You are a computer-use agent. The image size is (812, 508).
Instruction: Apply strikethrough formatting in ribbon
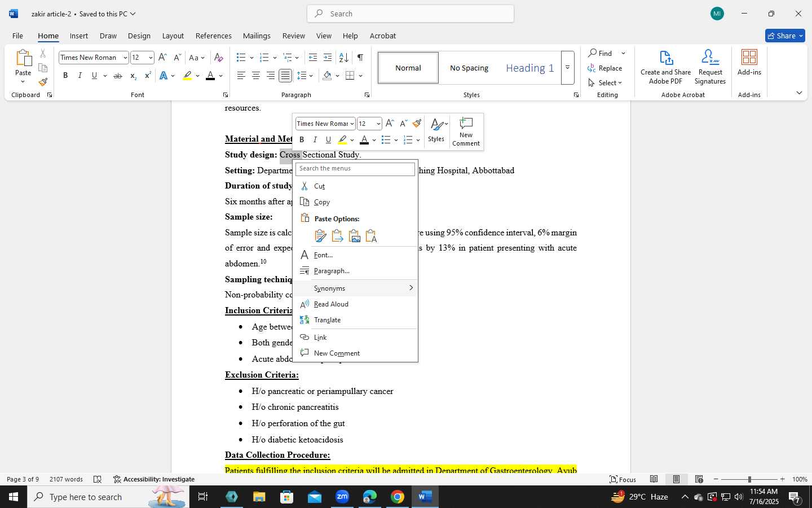[117, 76]
